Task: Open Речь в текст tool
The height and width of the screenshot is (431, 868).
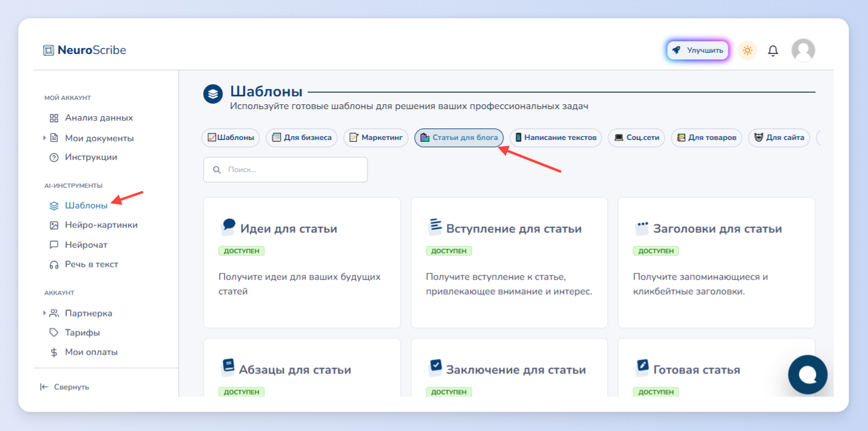Action: coord(91,264)
